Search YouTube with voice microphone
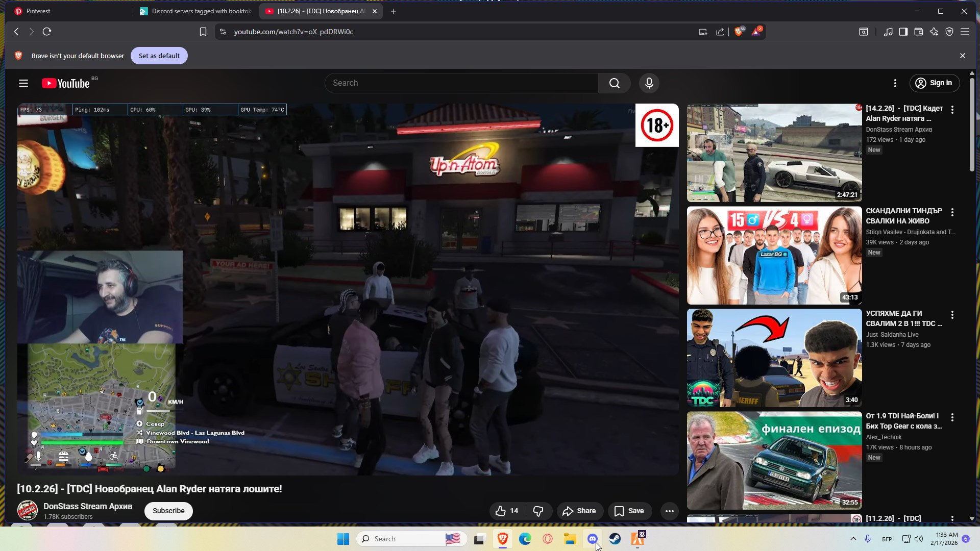The width and height of the screenshot is (980, 551). 649,83
